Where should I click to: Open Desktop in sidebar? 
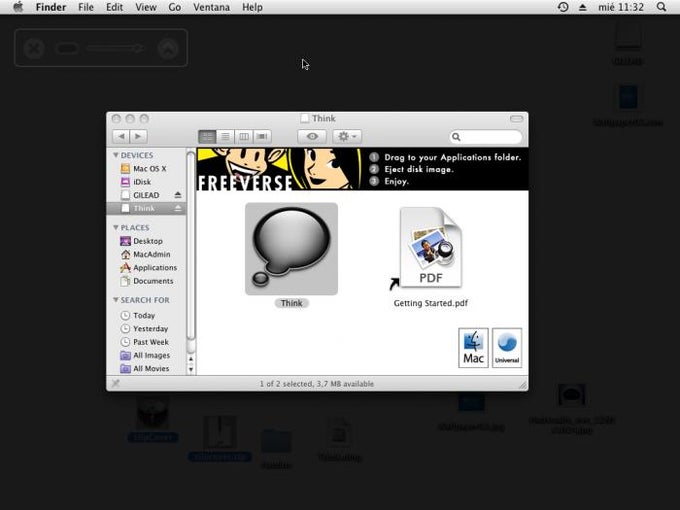(x=146, y=241)
